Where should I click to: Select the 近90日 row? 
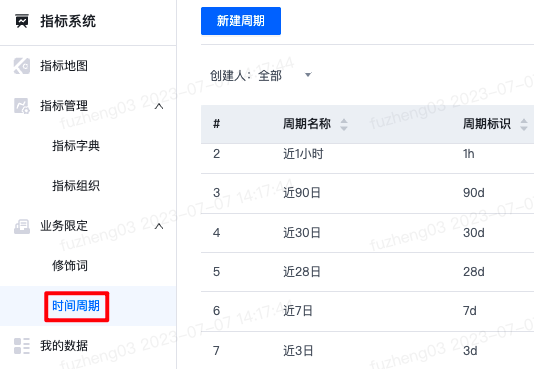coord(367,193)
